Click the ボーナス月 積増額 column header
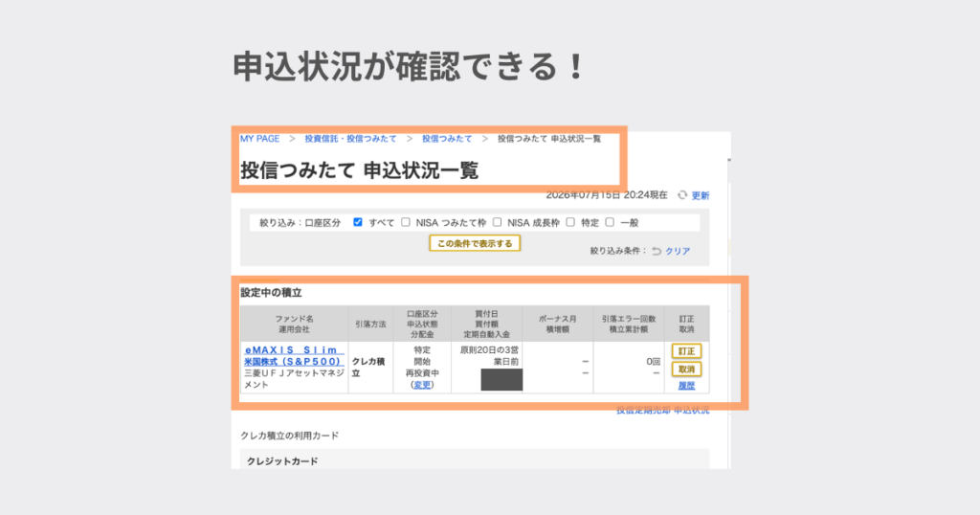The width and height of the screenshot is (980, 515). click(558, 324)
